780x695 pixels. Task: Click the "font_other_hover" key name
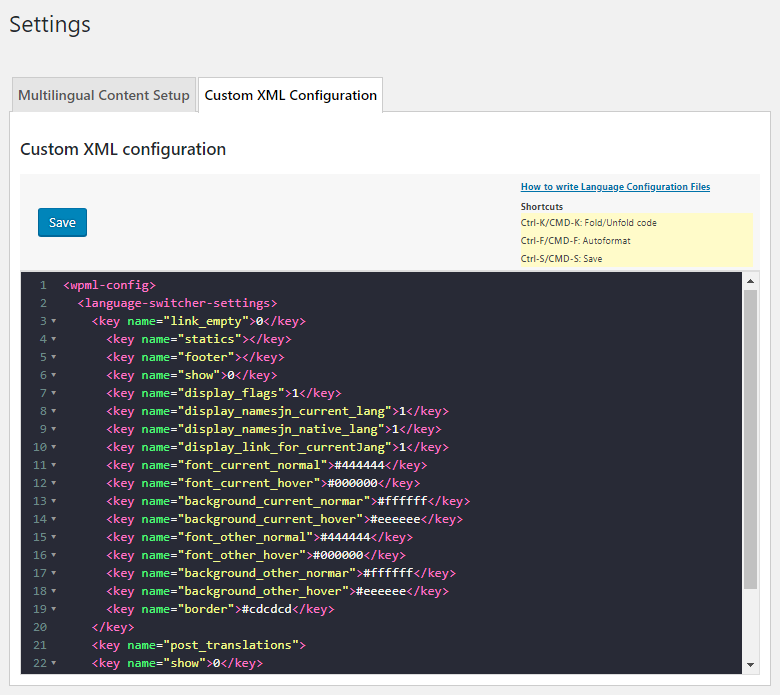tap(242, 555)
